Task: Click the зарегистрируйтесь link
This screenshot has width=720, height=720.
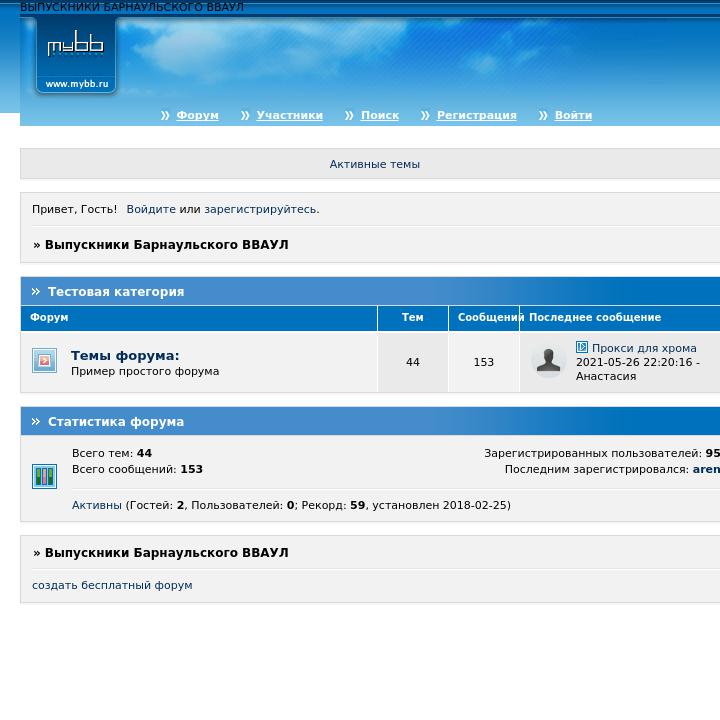Action: 261,209
